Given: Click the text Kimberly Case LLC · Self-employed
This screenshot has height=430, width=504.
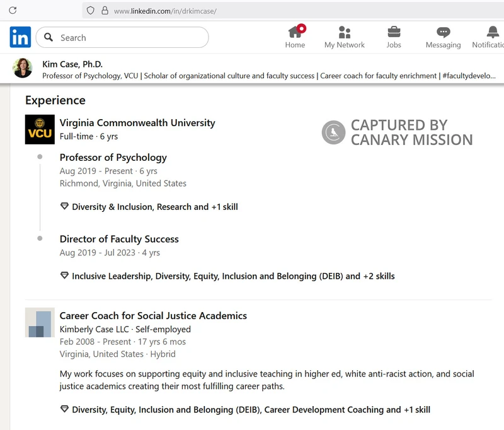Looking at the screenshot, I should click(x=125, y=329).
